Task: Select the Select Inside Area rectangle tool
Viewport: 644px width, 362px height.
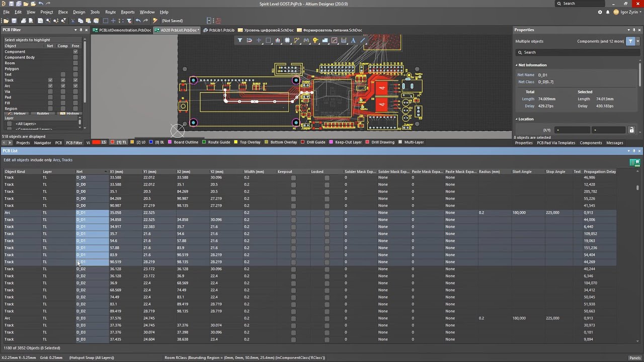Action: [268, 40]
